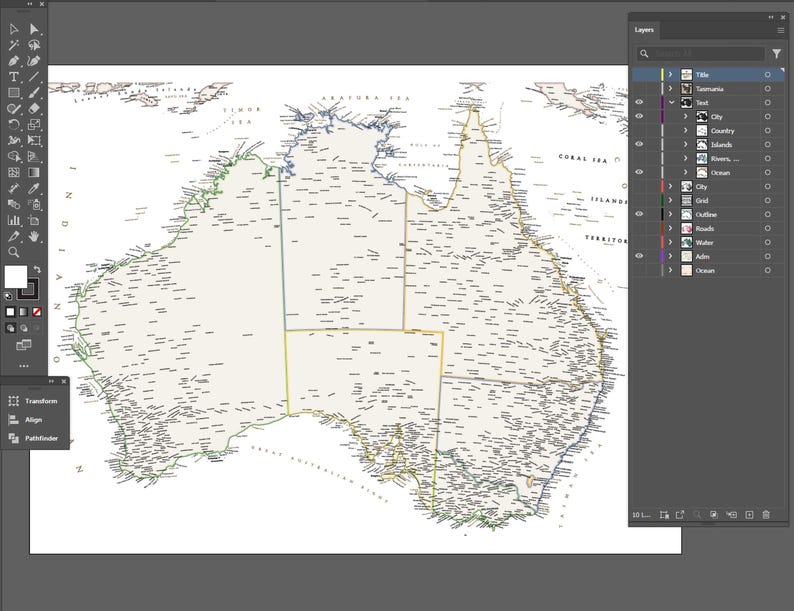Pick the Magic Wand tool

click(14, 46)
